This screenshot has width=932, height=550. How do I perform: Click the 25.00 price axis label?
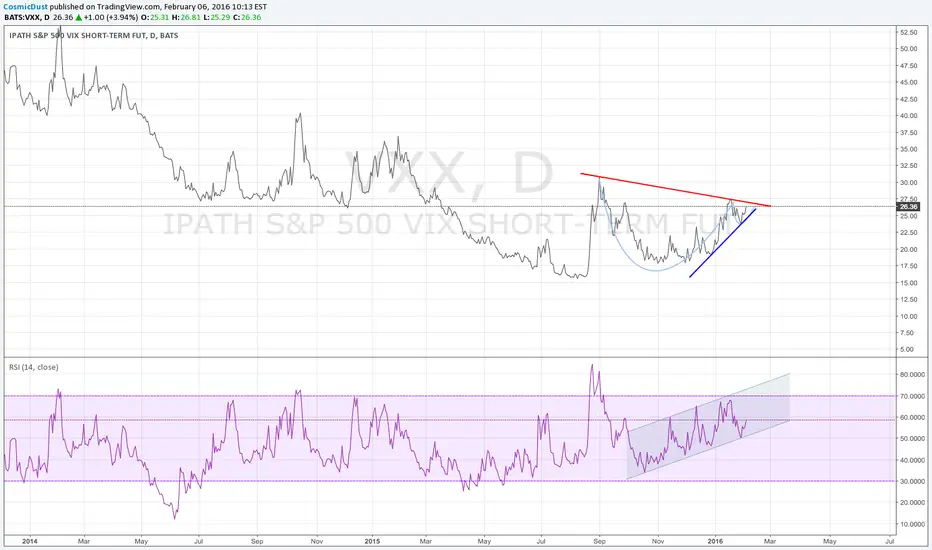click(908, 216)
